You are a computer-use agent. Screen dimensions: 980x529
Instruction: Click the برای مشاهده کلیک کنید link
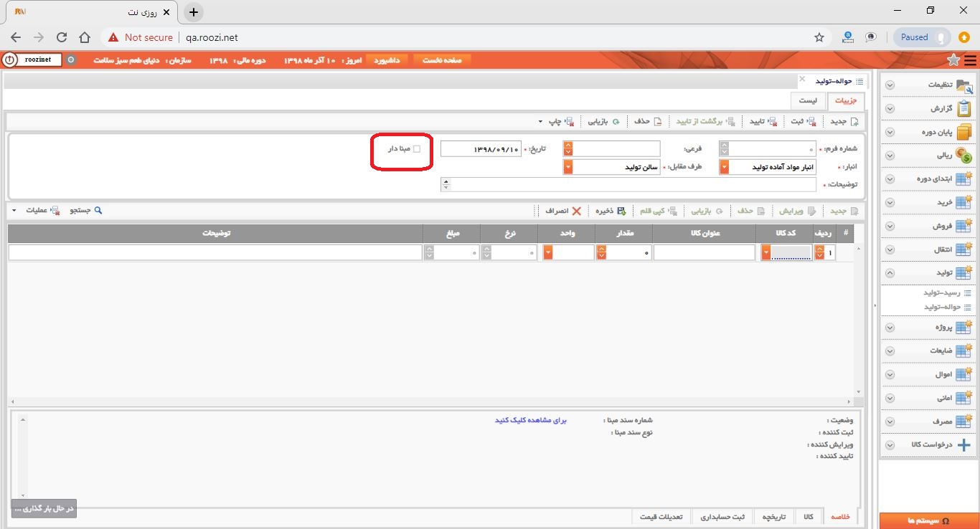point(531,420)
